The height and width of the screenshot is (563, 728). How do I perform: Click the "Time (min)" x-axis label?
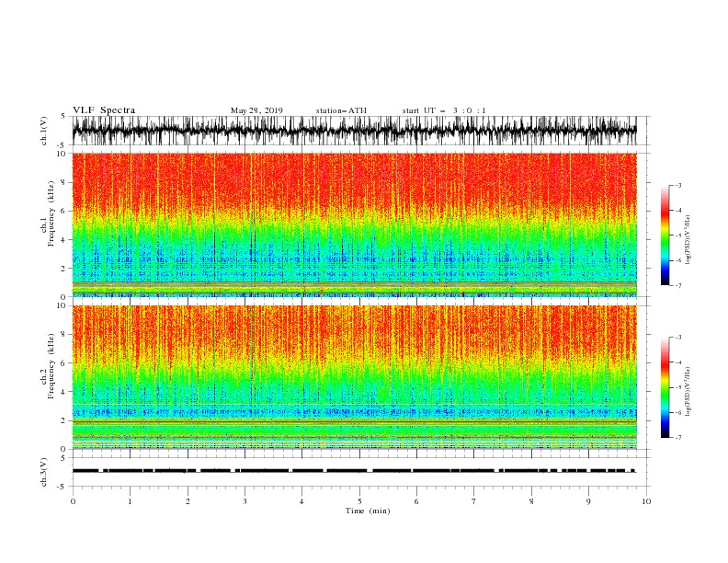368,511
